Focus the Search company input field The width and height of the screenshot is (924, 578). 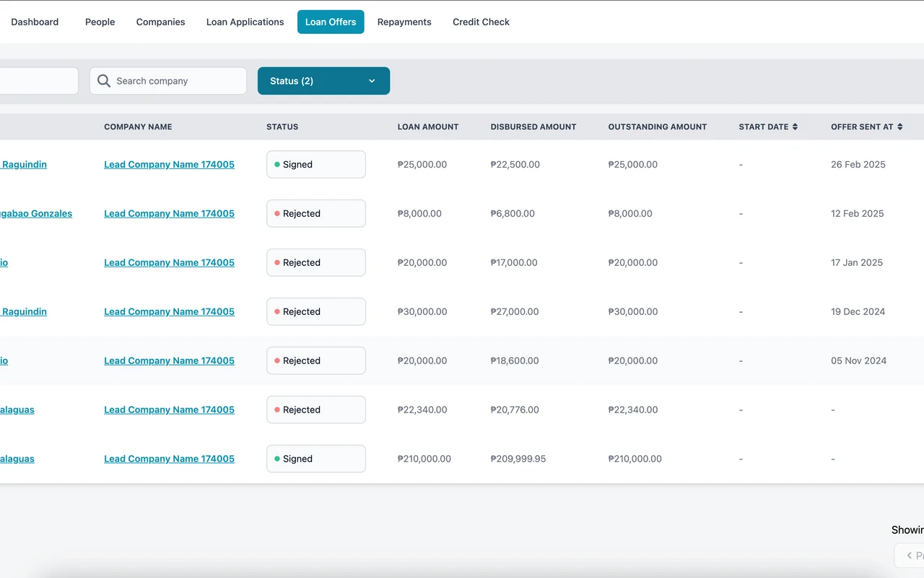point(168,81)
